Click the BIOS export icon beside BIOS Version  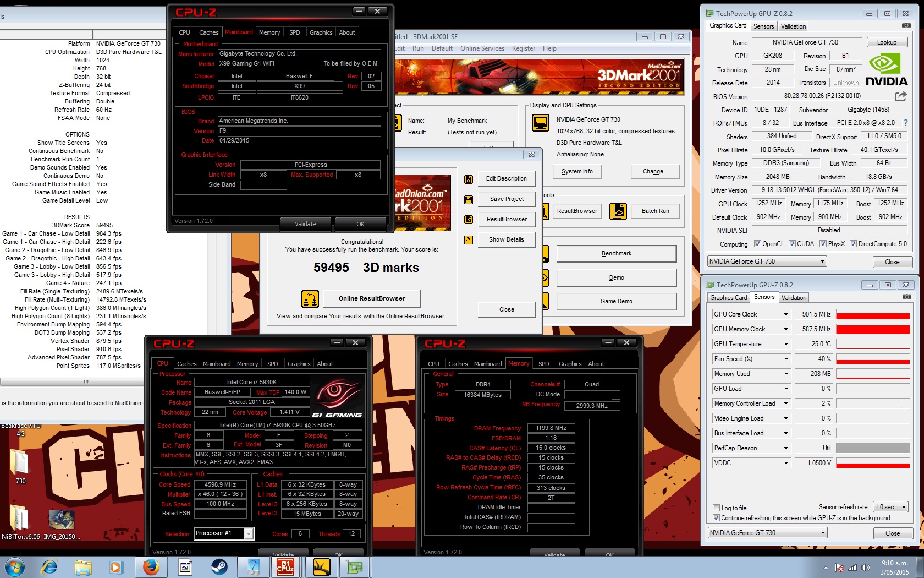(901, 96)
